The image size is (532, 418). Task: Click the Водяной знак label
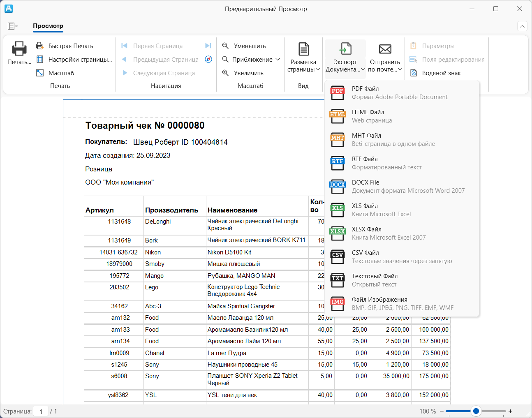tap(442, 73)
